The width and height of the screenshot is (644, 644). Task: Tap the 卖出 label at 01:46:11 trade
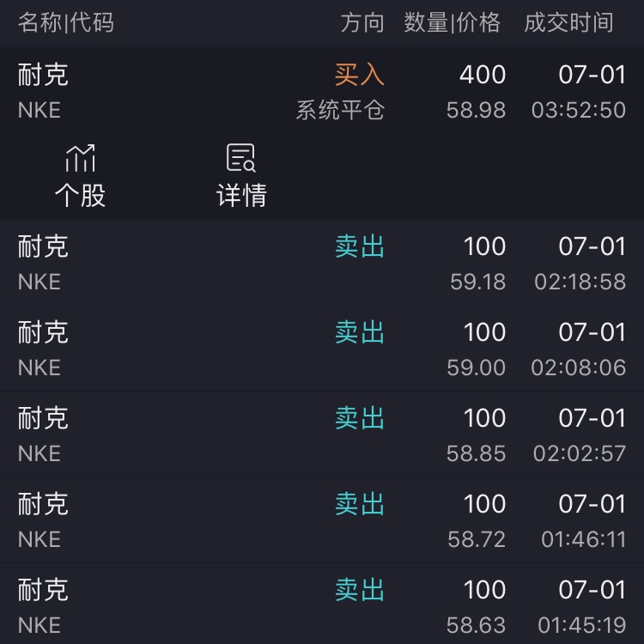(360, 504)
